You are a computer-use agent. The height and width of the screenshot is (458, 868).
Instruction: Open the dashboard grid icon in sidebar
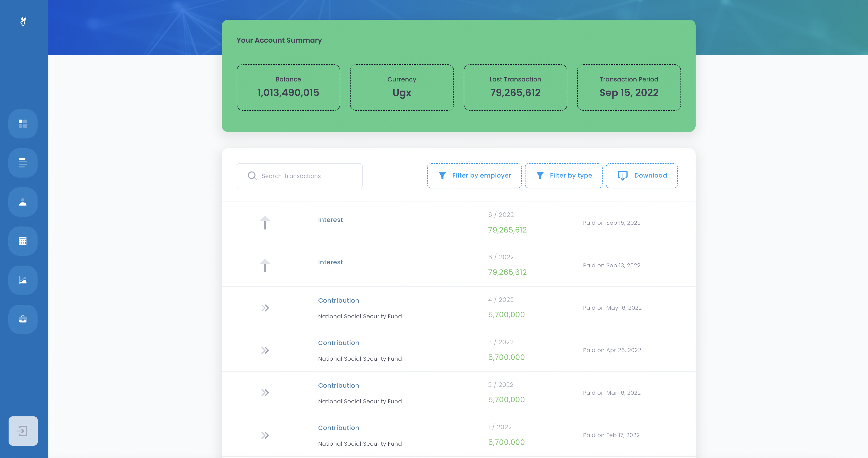point(23,123)
